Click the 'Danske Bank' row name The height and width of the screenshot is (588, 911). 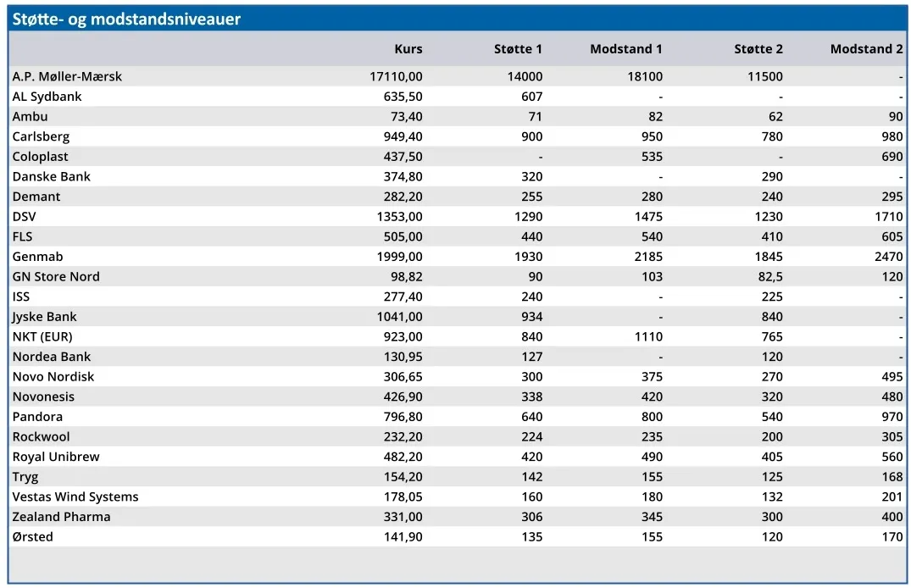[x=51, y=176]
